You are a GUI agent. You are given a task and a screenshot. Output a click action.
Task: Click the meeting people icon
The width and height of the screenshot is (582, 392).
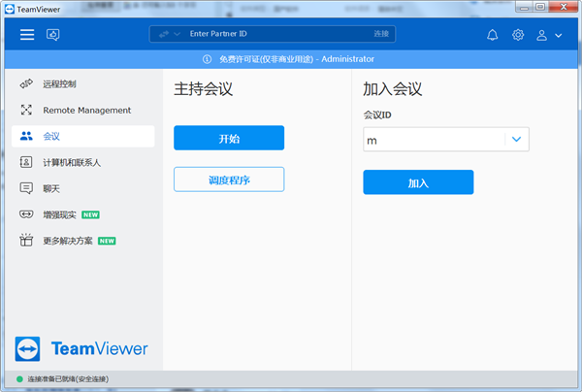[x=26, y=136]
